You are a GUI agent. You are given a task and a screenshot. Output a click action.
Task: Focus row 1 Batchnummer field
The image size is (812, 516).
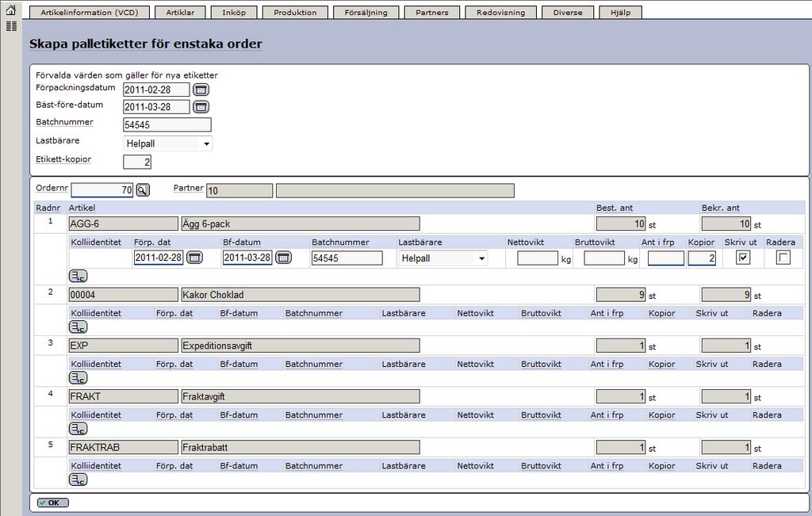(347, 258)
